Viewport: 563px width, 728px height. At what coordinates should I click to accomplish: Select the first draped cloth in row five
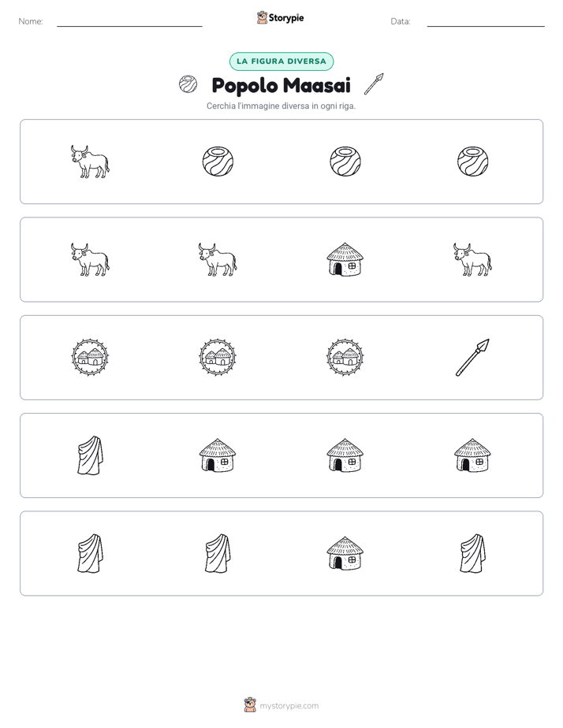[x=90, y=553]
